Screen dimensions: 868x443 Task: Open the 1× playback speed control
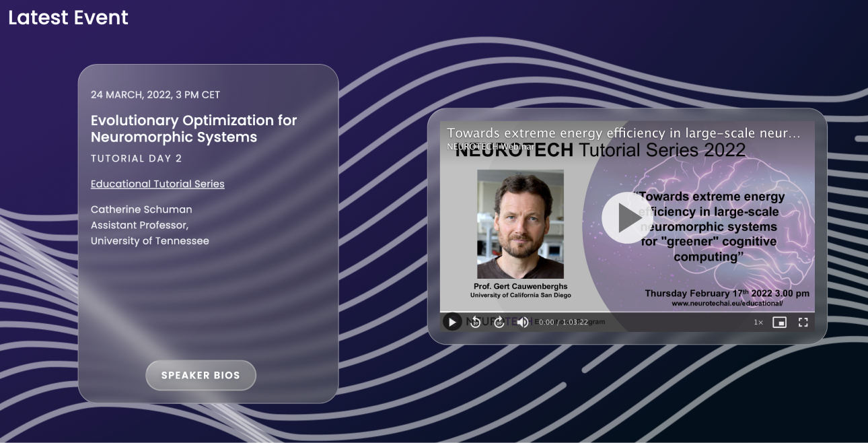coord(758,322)
